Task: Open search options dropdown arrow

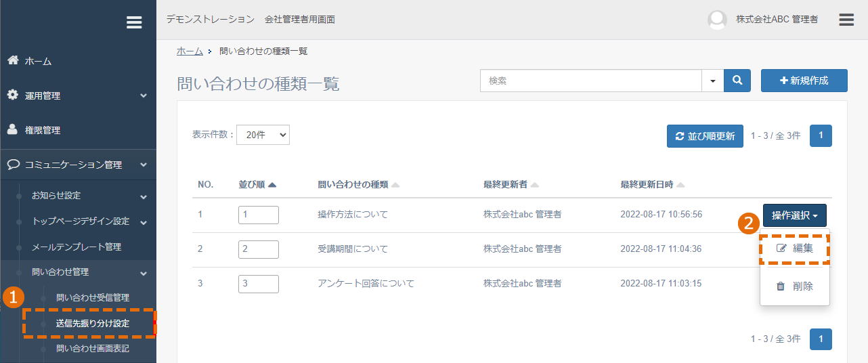Action: click(x=713, y=81)
